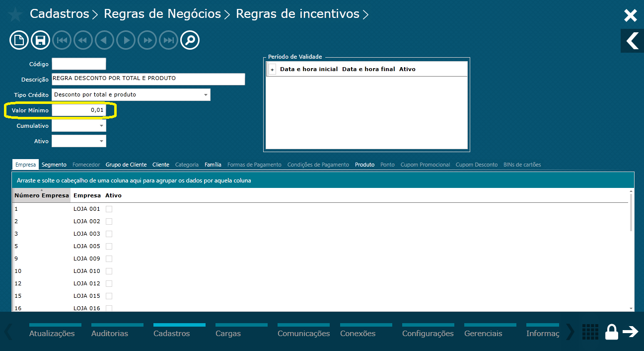Image resolution: width=644 pixels, height=351 pixels.
Task: Tick the Ativo checkbox for LOJA 001
Action: tap(109, 209)
